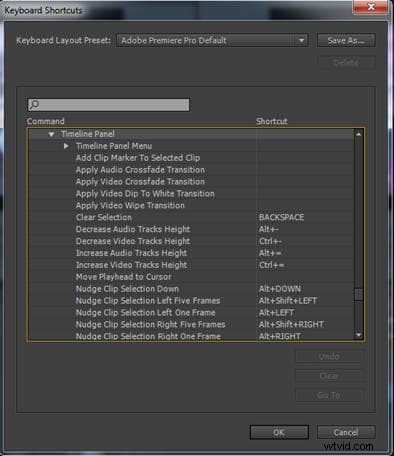
Task: Select Increase Video Tracks Height command
Action: click(x=131, y=265)
